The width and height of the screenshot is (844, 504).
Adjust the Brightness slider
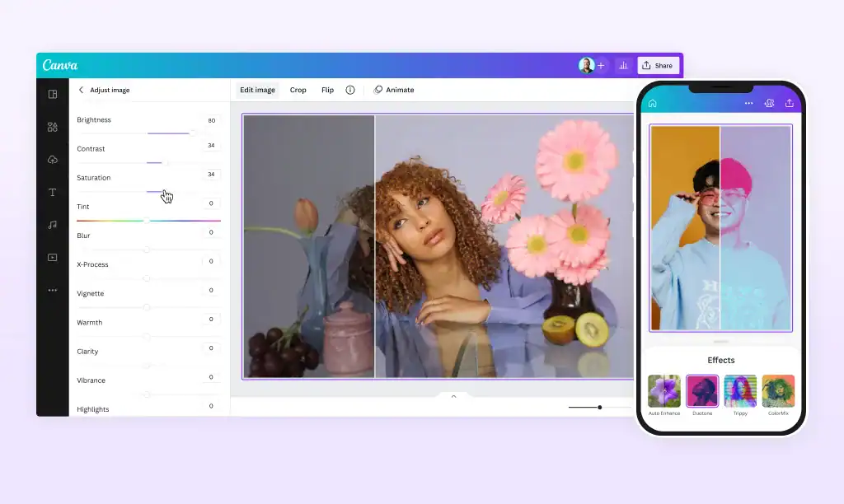148,133
